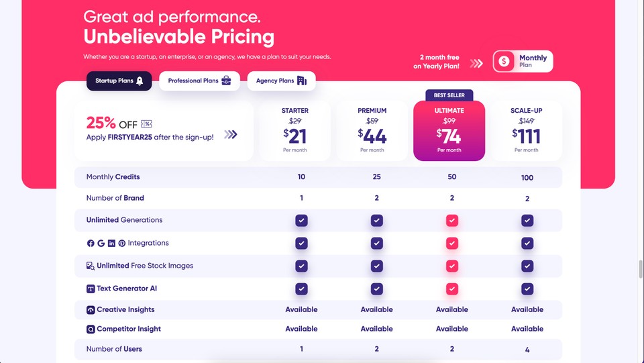Switch to the Professional Plans tab
The height and width of the screenshot is (363, 644).
(x=199, y=81)
